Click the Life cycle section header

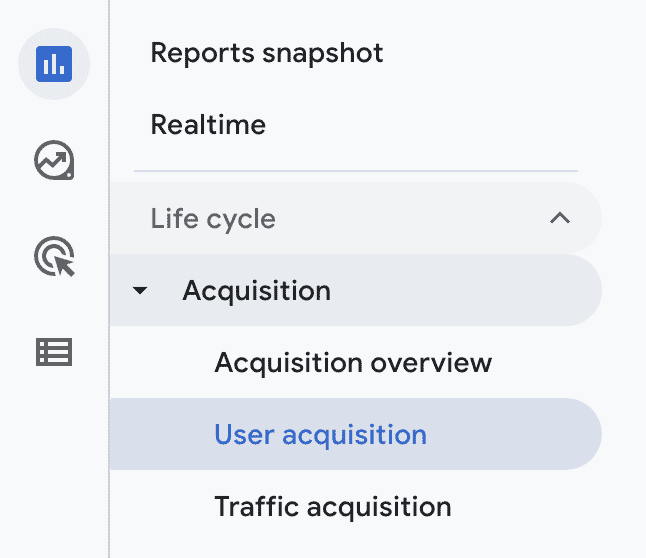(213, 218)
